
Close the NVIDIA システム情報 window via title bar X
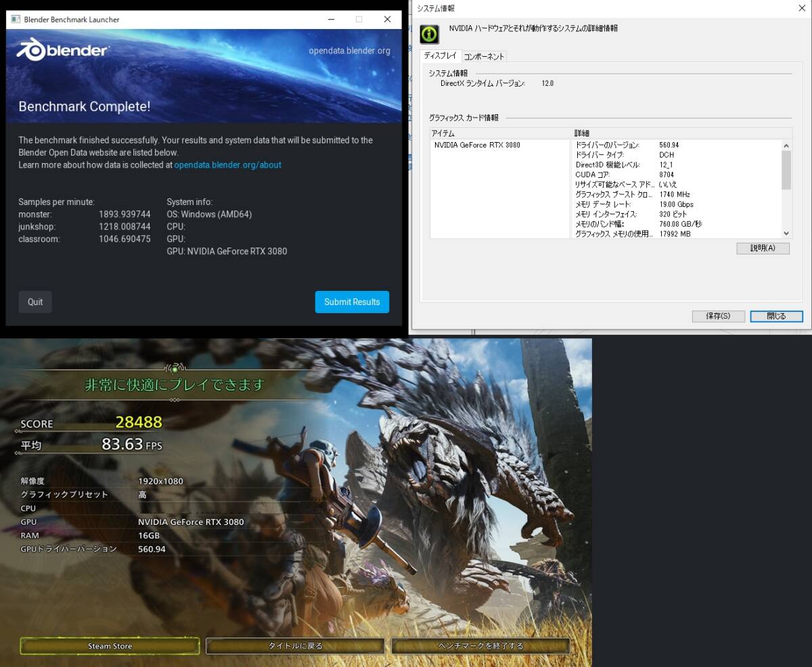[x=801, y=7]
